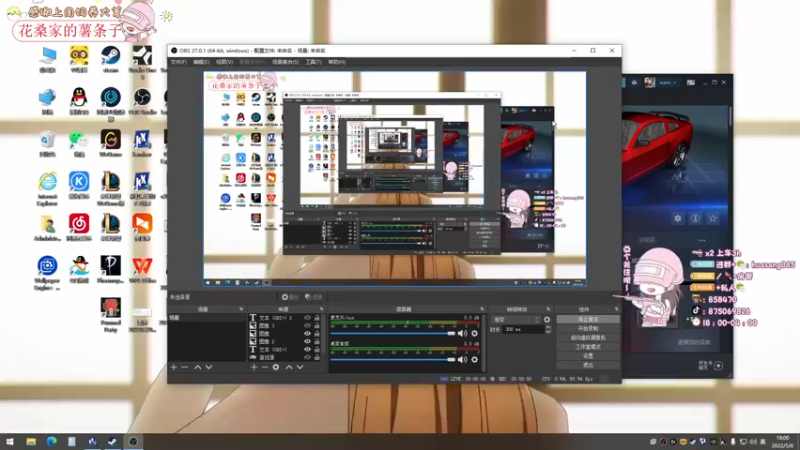
Task: Open Recycle Bin on desktop
Action: point(47,143)
